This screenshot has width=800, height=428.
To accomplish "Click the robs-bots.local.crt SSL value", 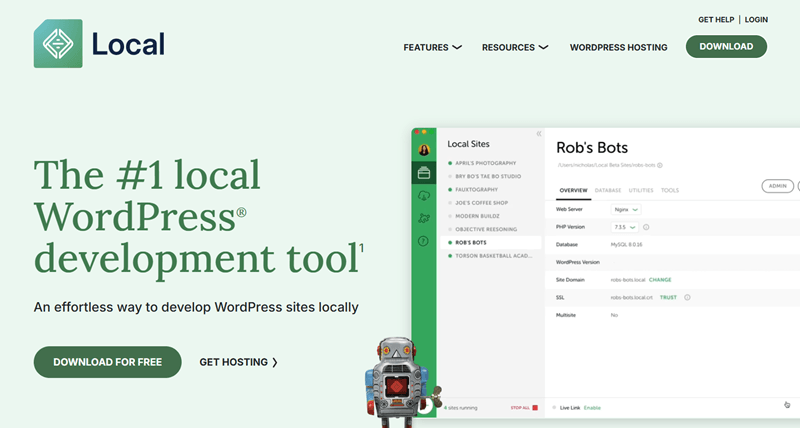I will point(632,297).
